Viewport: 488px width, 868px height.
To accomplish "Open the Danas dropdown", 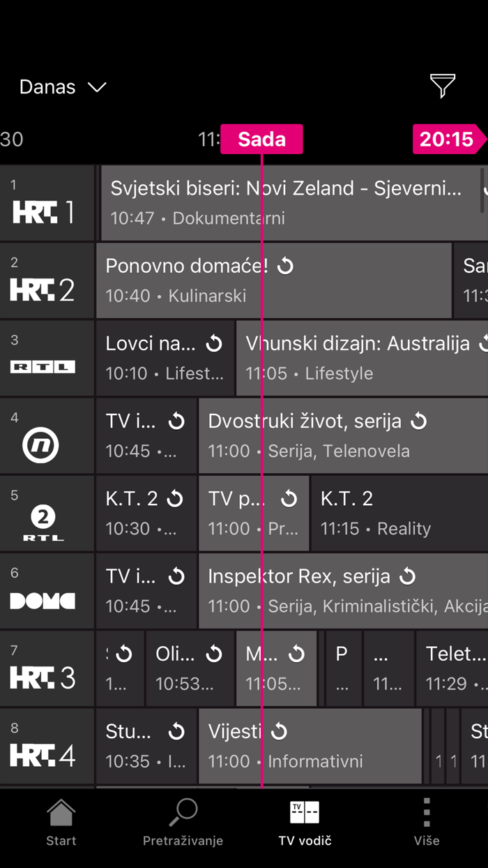I will click(x=61, y=87).
